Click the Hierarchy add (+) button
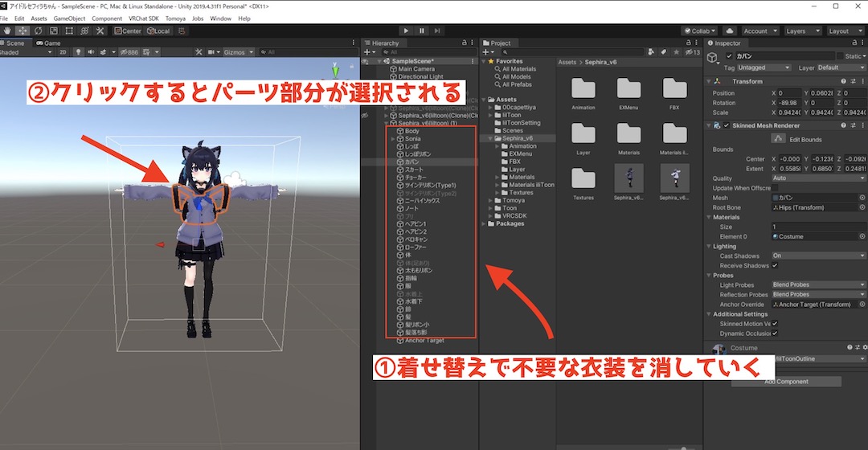Image resolution: width=868 pixels, height=450 pixels. point(367,52)
